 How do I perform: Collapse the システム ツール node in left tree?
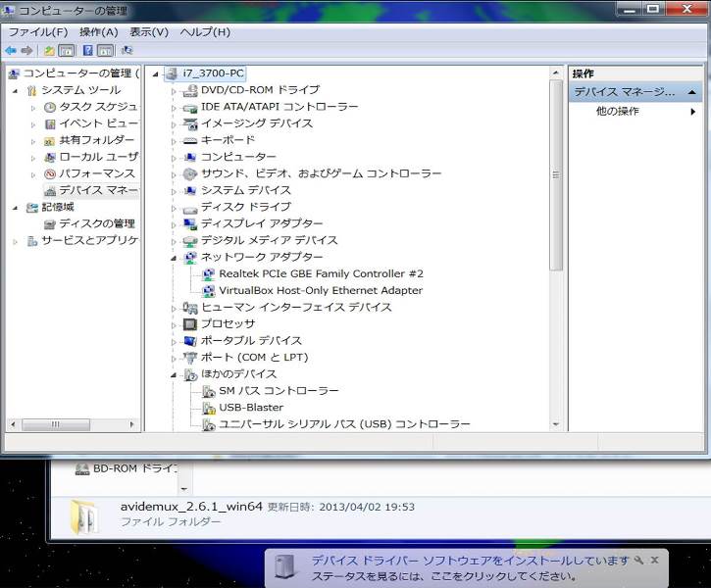point(15,91)
